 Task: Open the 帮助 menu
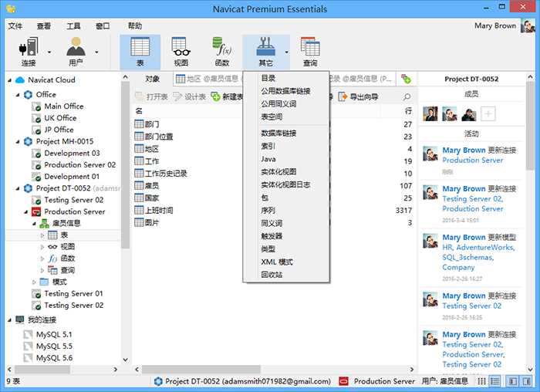click(135, 25)
